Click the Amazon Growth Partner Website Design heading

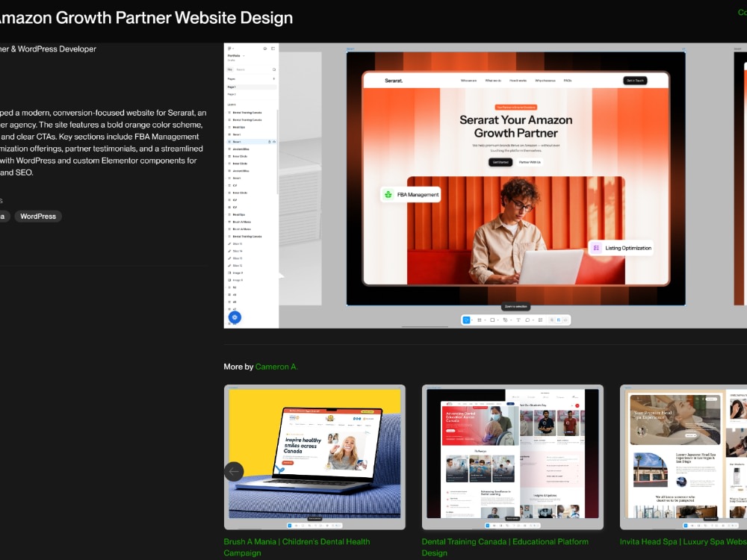pos(146,18)
